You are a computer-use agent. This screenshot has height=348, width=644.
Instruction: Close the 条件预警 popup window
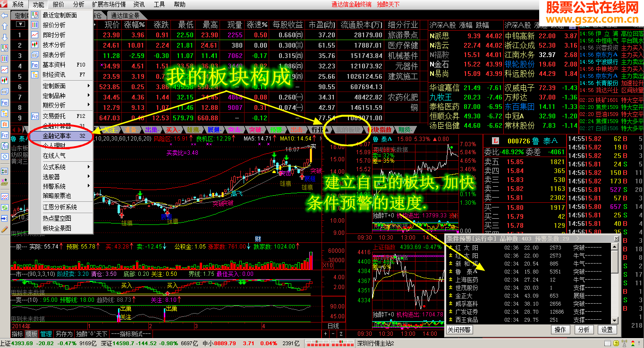[616, 239]
